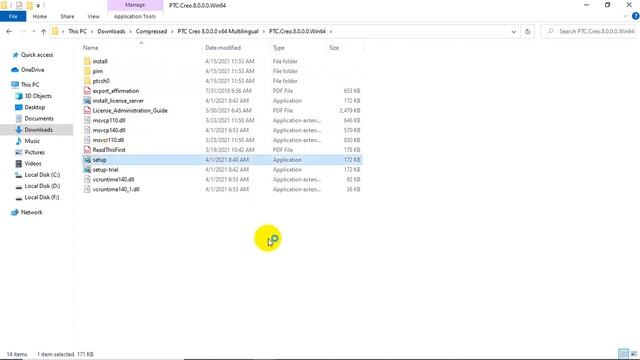The image size is (640, 360).
Task: Select msvcp140.dll file icon
Action: (x=87, y=130)
